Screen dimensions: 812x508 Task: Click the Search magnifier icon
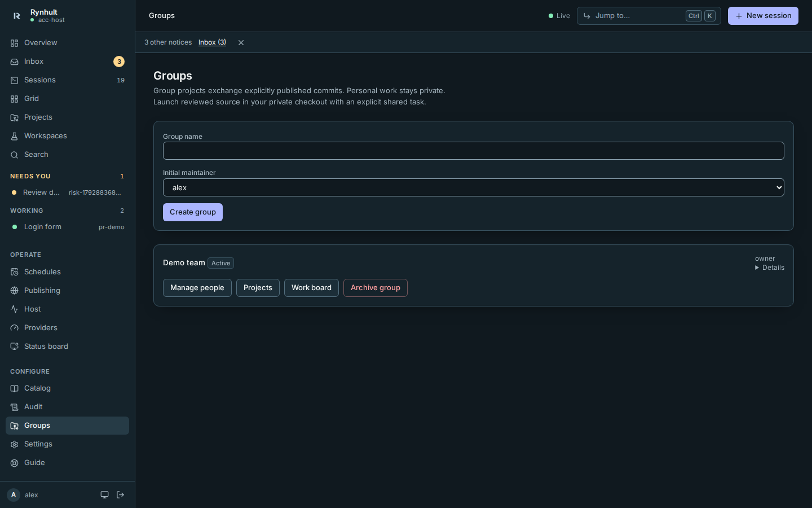15,155
